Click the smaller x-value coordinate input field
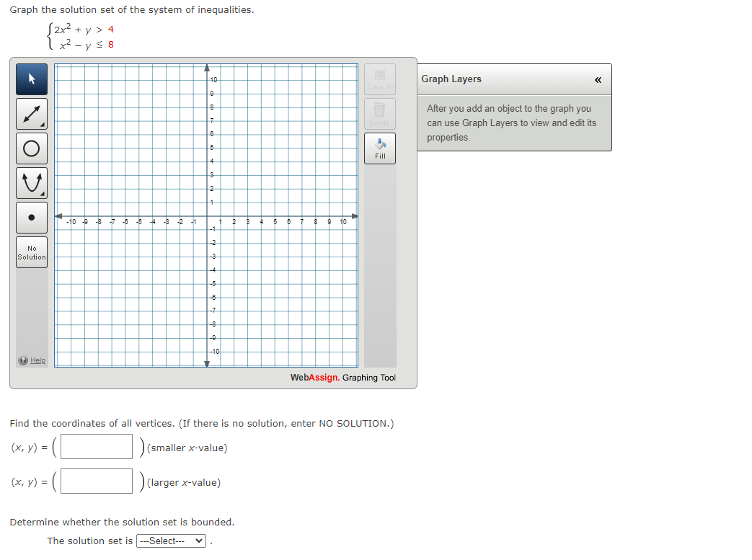 96,446
